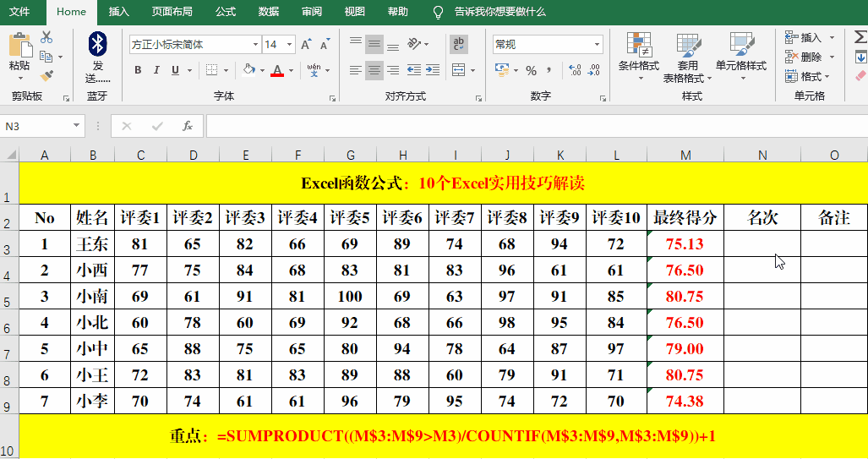This screenshot has height=459, width=868.
Task: Click the fill color paint bucket
Action: 249,70
